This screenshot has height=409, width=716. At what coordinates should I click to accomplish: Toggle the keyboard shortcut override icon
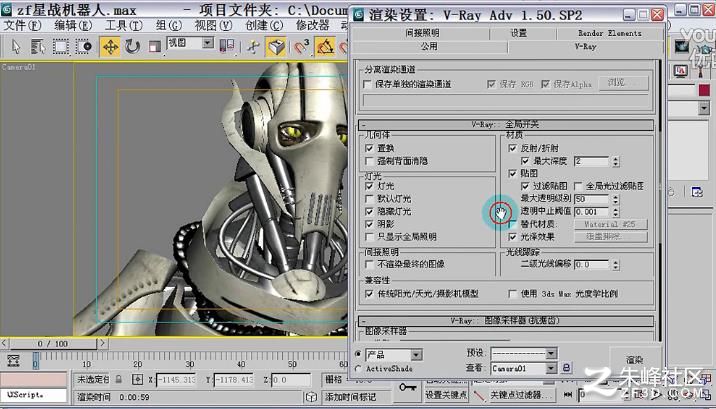point(276,47)
